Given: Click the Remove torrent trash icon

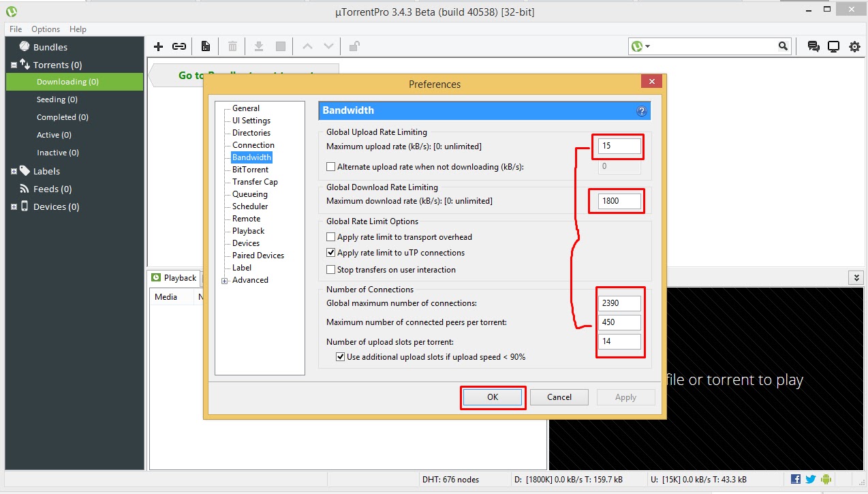Looking at the screenshot, I should pos(232,46).
